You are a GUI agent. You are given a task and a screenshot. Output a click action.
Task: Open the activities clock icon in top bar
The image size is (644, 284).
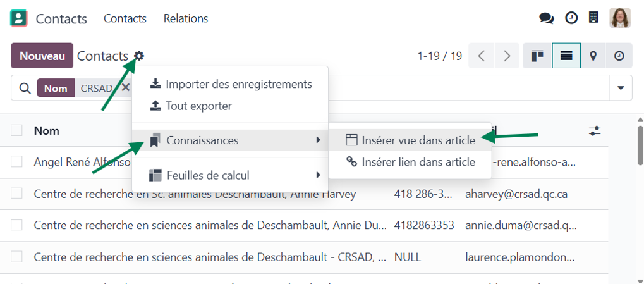[571, 18]
